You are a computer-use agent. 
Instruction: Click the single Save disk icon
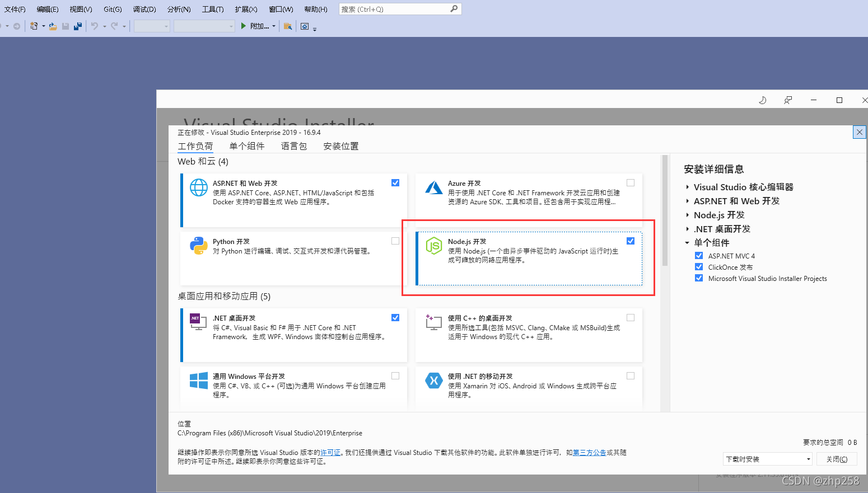66,26
